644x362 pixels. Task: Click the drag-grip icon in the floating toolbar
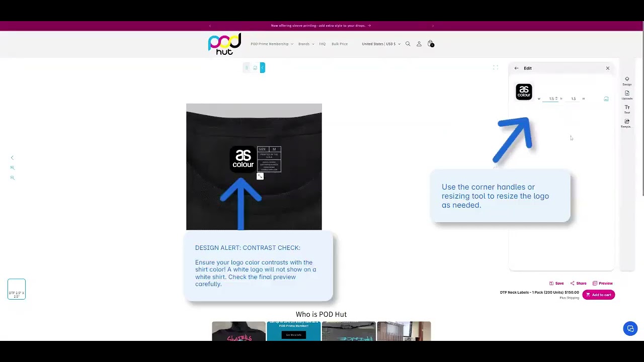tap(247, 68)
